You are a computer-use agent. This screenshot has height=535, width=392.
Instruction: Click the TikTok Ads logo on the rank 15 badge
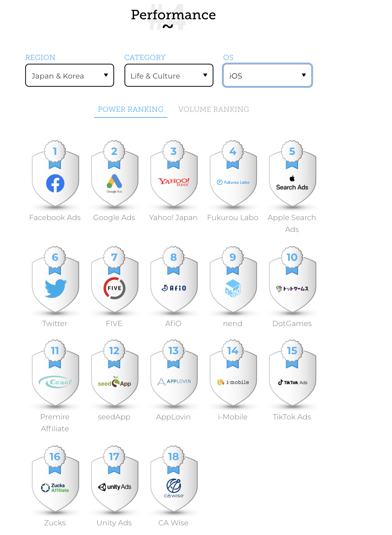click(x=293, y=382)
